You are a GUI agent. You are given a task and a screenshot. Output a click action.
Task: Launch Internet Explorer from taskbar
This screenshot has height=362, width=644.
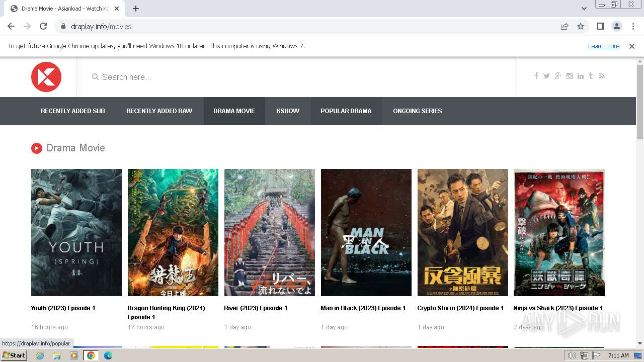coord(40,355)
